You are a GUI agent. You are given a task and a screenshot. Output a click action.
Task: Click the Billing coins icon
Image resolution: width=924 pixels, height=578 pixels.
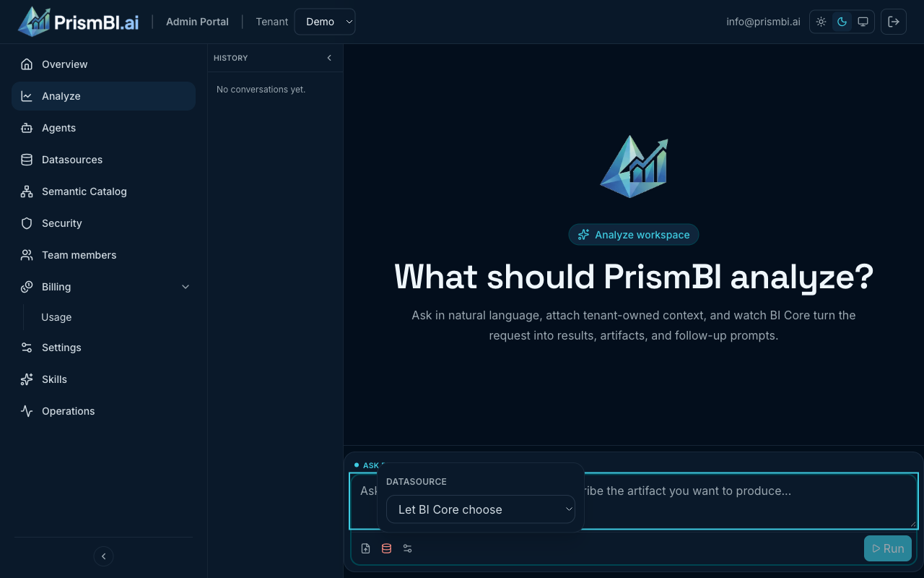(27, 287)
